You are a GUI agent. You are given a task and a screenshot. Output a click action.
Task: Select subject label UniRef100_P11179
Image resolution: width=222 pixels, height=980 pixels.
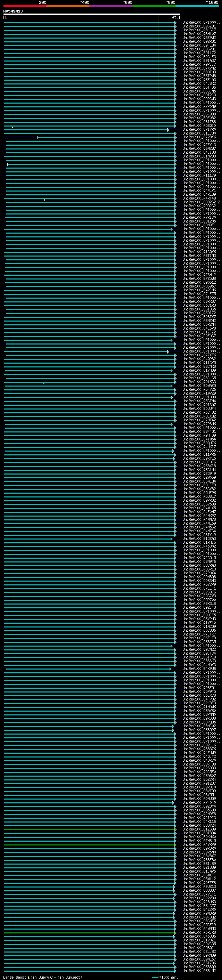[x=199, y=175]
